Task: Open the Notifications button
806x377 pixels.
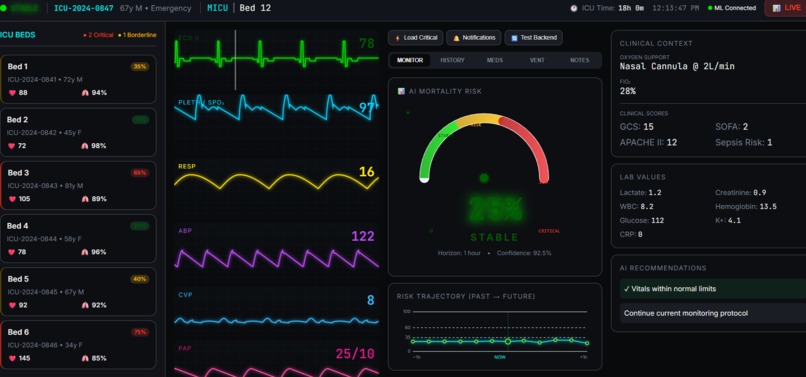Action: coord(474,38)
